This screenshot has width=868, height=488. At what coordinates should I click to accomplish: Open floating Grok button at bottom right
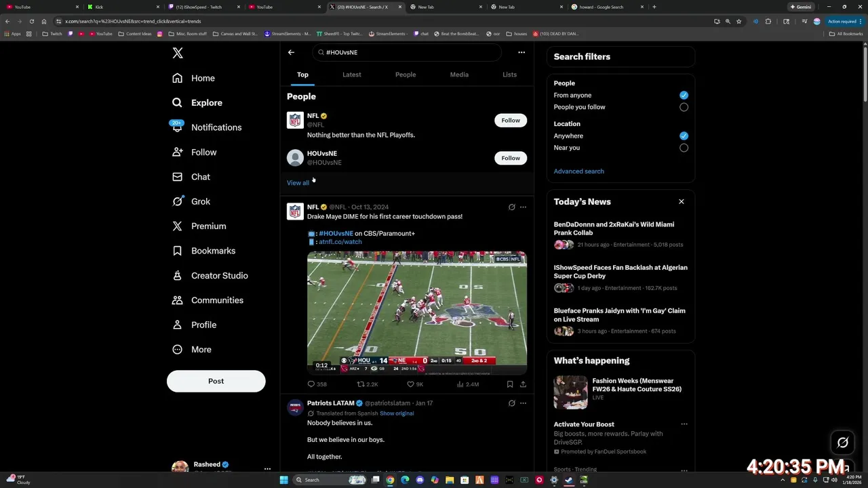843,443
